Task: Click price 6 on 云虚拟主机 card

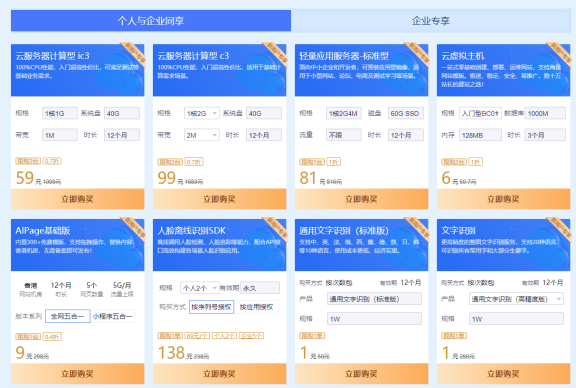Action: point(446,178)
